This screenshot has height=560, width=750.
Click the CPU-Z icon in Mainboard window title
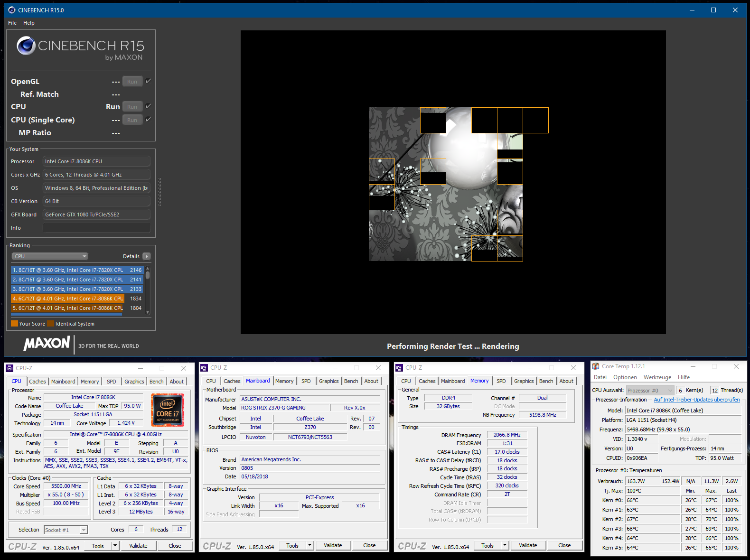point(204,368)
